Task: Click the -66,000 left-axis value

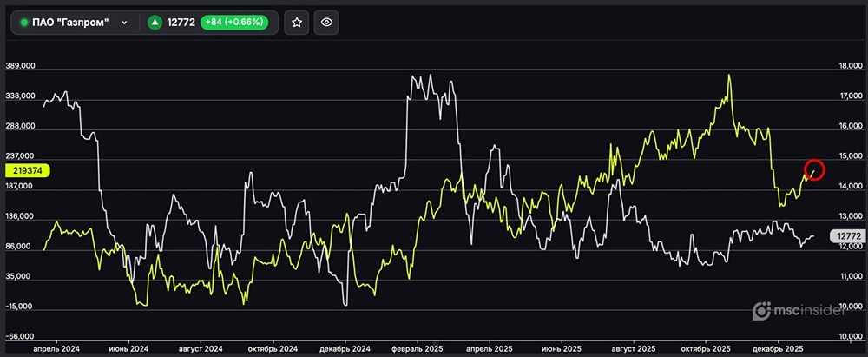Action: [19, 336]
